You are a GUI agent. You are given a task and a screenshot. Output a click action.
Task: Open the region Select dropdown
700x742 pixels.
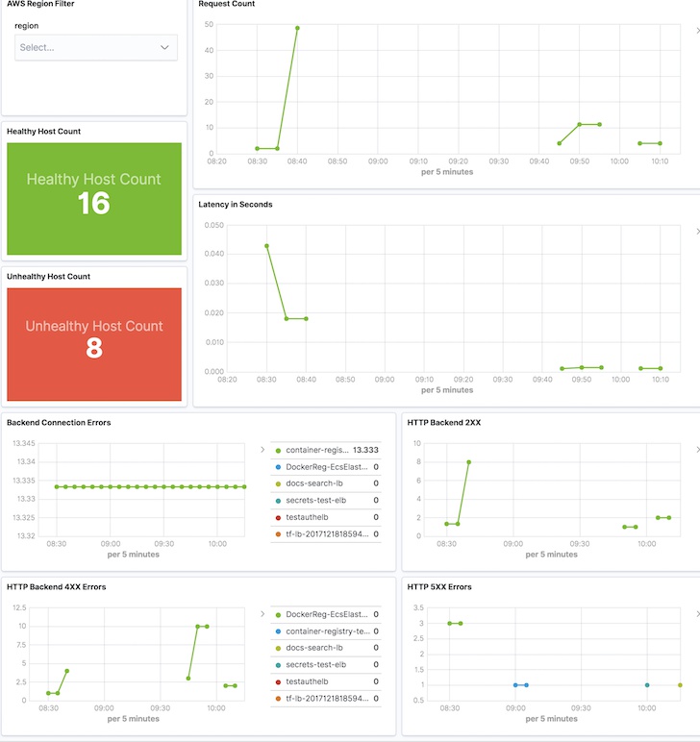coord(95,47)
